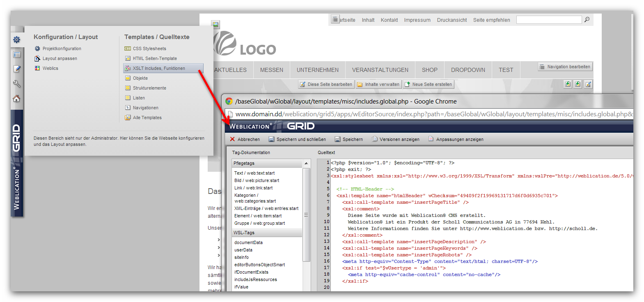Viewport: 644px width, 302px height.
Task: Click the website search input field
Action: tap(549, 20)
